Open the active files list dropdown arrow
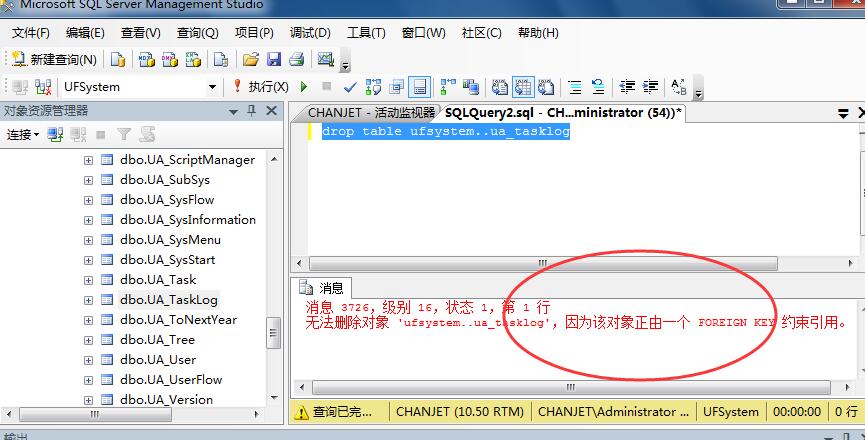 coord(843,113)
